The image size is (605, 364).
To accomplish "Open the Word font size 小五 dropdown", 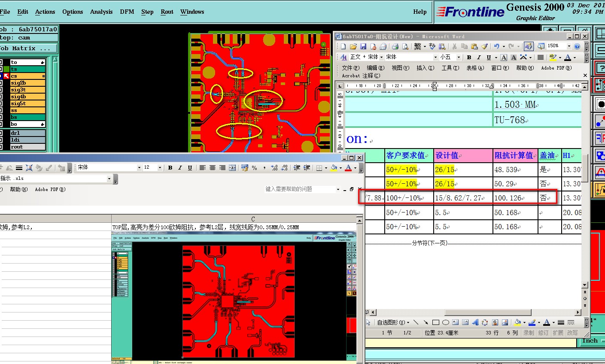I will click(x=459, y=57).
